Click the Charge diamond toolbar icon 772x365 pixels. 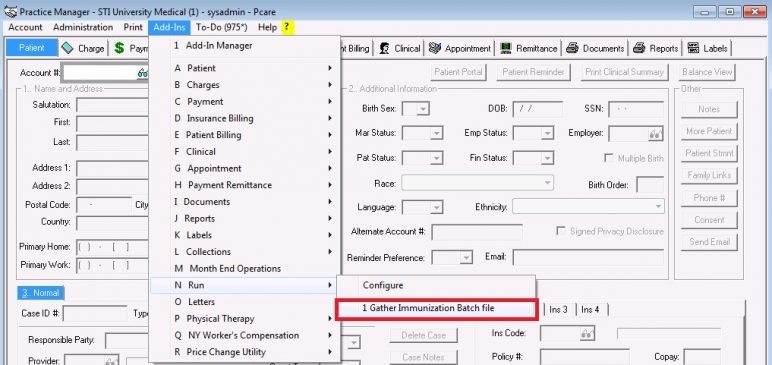67,48
